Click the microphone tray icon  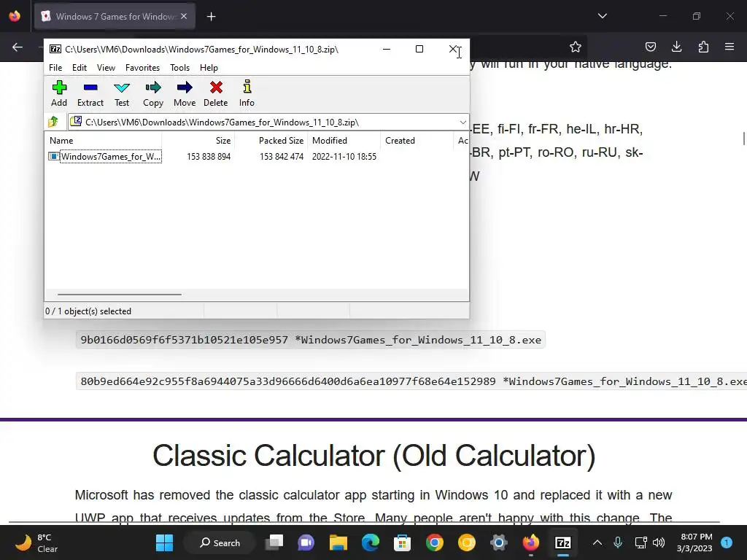pos(618,542)
